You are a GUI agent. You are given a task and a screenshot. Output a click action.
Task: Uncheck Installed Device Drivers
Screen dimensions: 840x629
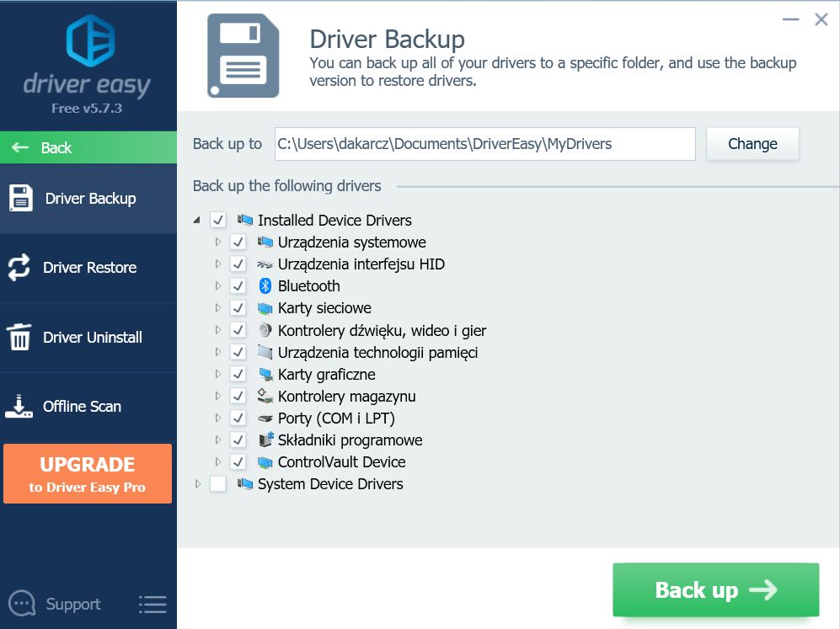217,220
